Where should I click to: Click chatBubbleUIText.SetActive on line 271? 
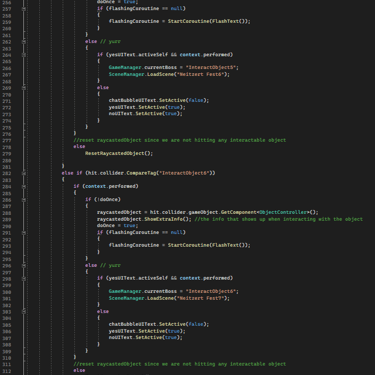coord(147,100)
